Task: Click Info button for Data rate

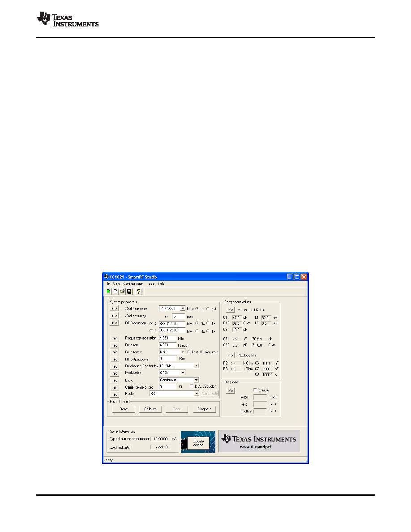Action: pyautogui.click(x=115, y=345)
